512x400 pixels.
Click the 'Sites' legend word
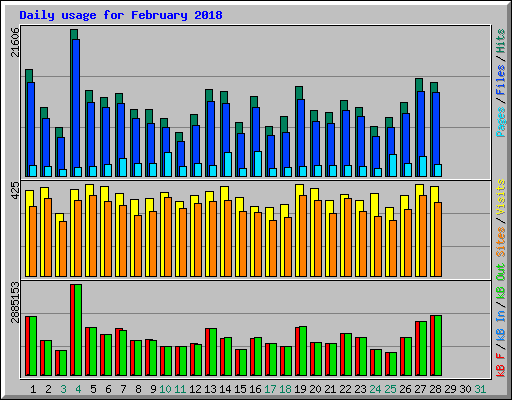click(x=501, y=242)
